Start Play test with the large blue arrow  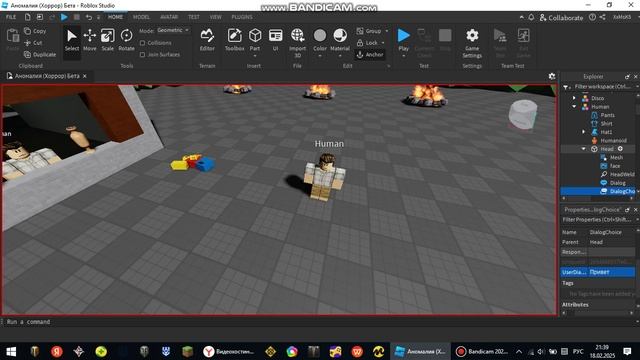[403, 36]
